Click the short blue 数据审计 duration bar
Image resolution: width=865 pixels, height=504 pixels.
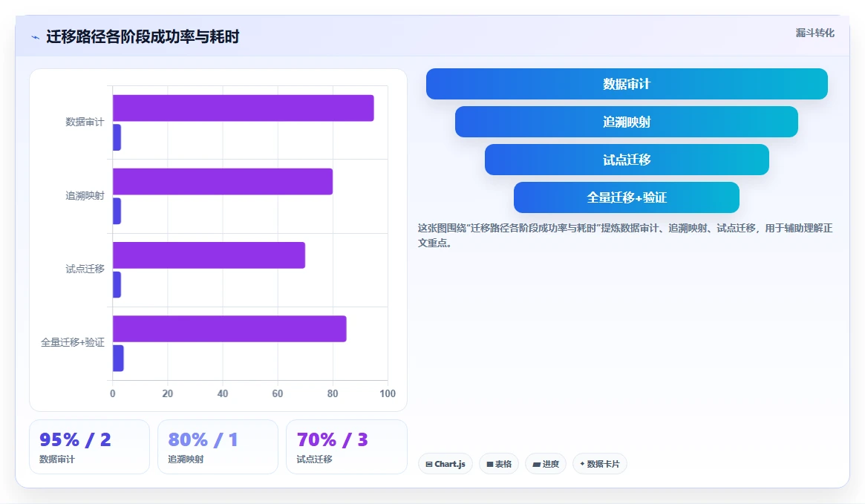(x=117, y=137)
